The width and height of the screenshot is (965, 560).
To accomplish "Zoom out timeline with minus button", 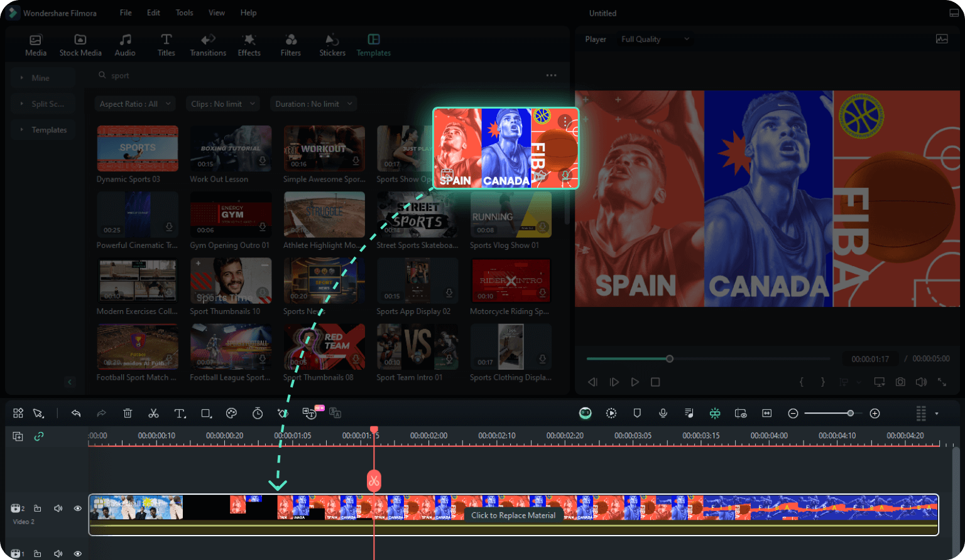I will [x=793, y=413].
